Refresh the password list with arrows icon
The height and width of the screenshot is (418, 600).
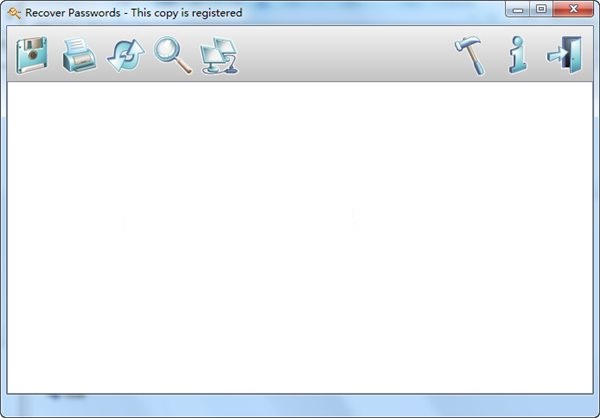tap(126, 56)
